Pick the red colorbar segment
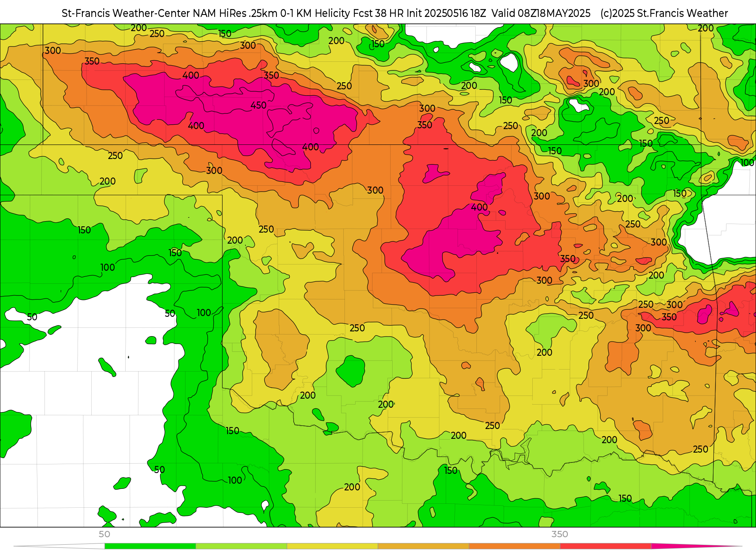This screenshot has width=756, height=551. coord(605,546)
